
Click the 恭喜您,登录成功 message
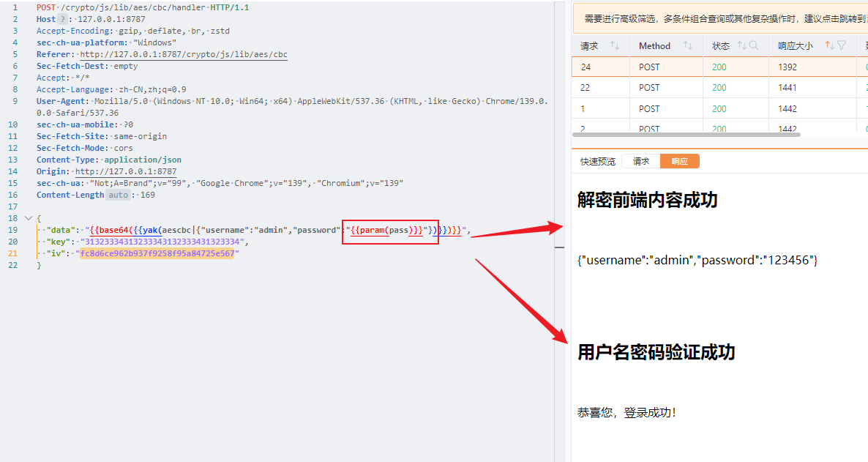(626, 413)
